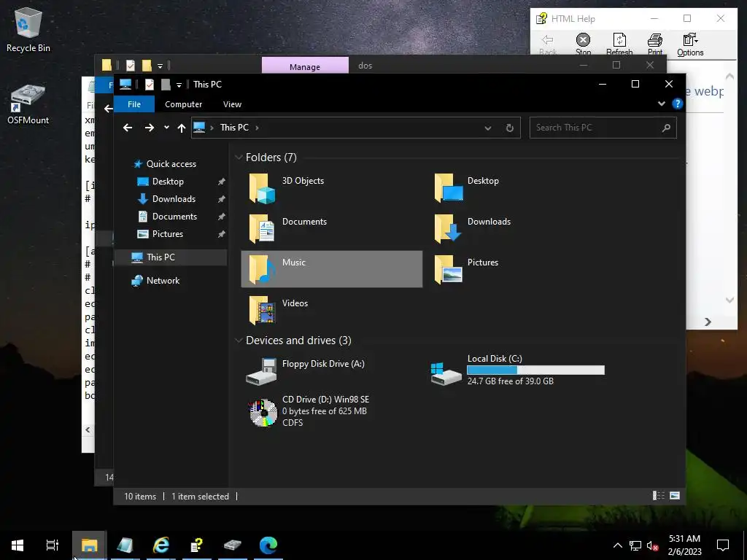Click the Local Disk (C:) capacity bar
Viewport: 747px width, 560px height.
tap(535, 370)
